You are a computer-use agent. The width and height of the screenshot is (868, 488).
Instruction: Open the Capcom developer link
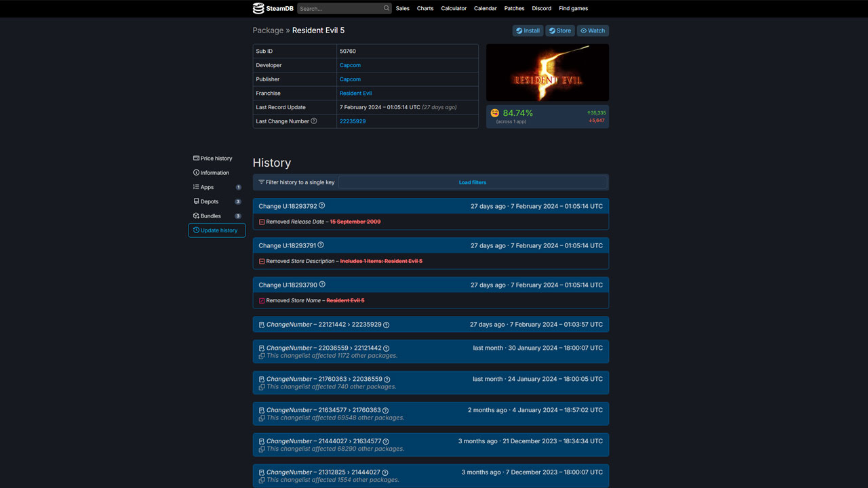click(x=350, y=65)
